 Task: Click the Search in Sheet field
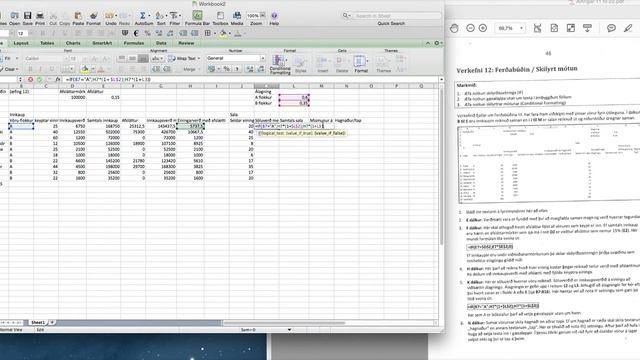click(x=392, y=16)
